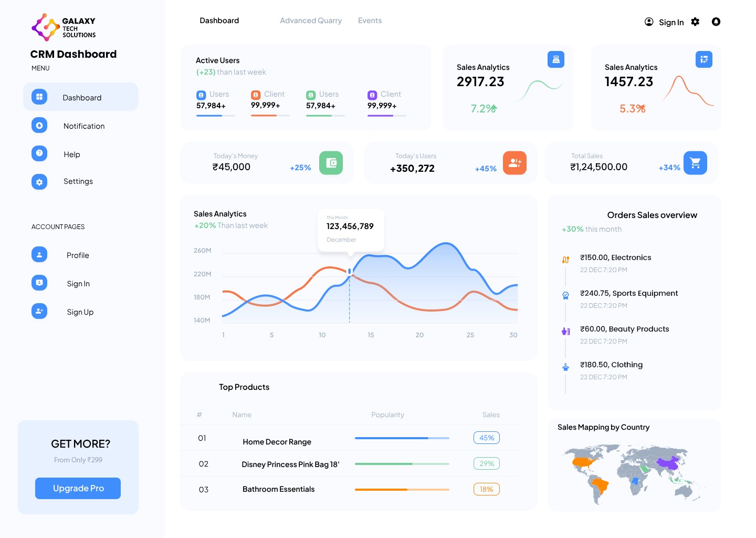Click the blue shopping cart Total Sales icon
This screenshot has width=756, height=538.
695,163
